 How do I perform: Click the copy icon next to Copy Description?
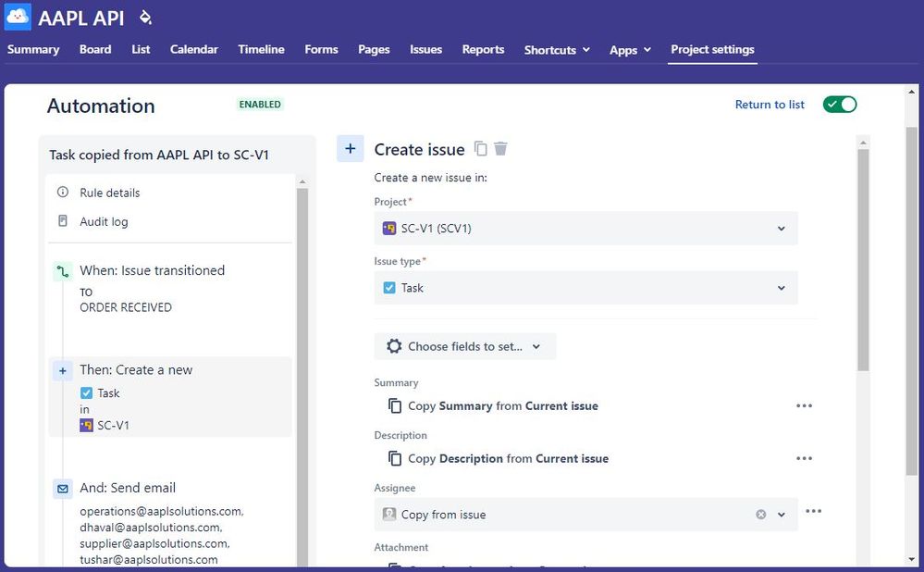click(395, 458)
